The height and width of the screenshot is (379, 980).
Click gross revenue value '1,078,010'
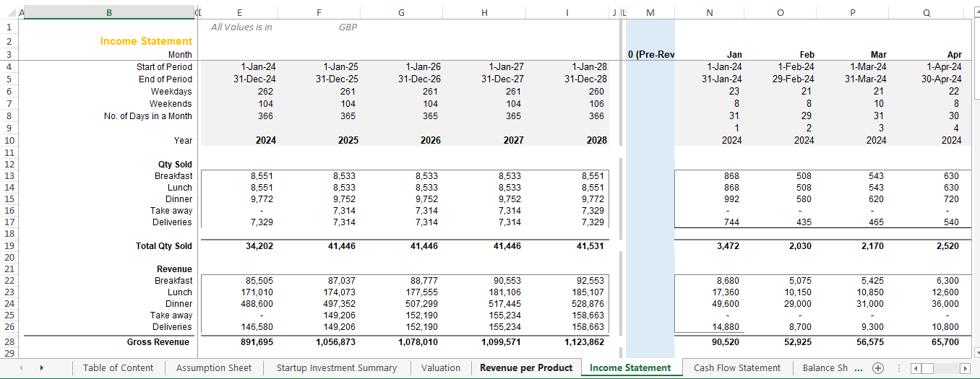(418, 342)
